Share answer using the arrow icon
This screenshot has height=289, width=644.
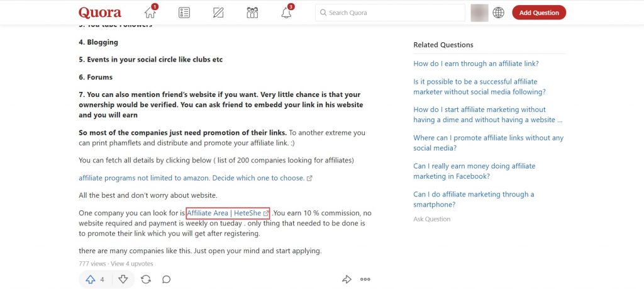click(347, 280)
